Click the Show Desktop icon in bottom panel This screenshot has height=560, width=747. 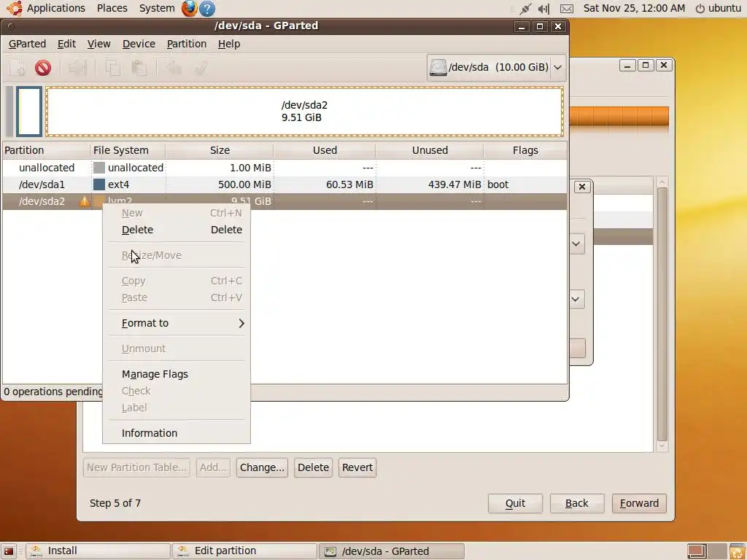click(x=9, y=551)
